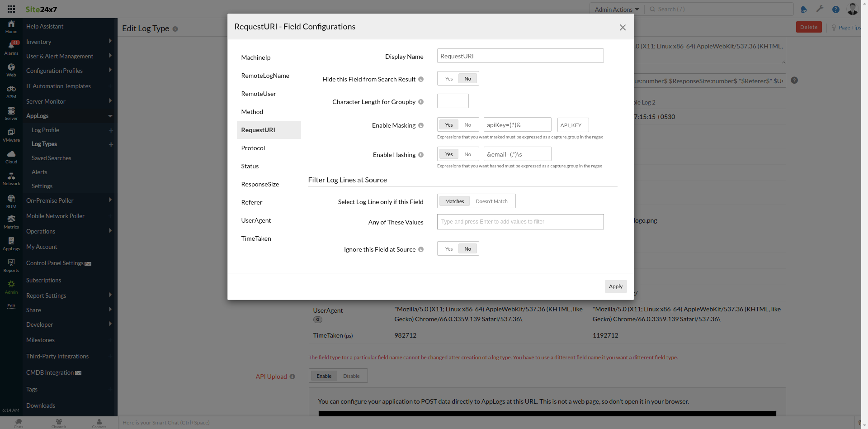Delete the current log type
This screenshot has height=429, width=868.
pyautogui.click(x=809, y=27)
